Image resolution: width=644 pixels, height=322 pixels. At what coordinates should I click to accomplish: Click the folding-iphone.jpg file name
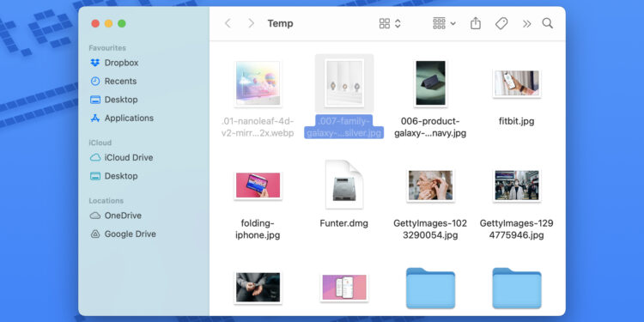click(x=258, y=229)
